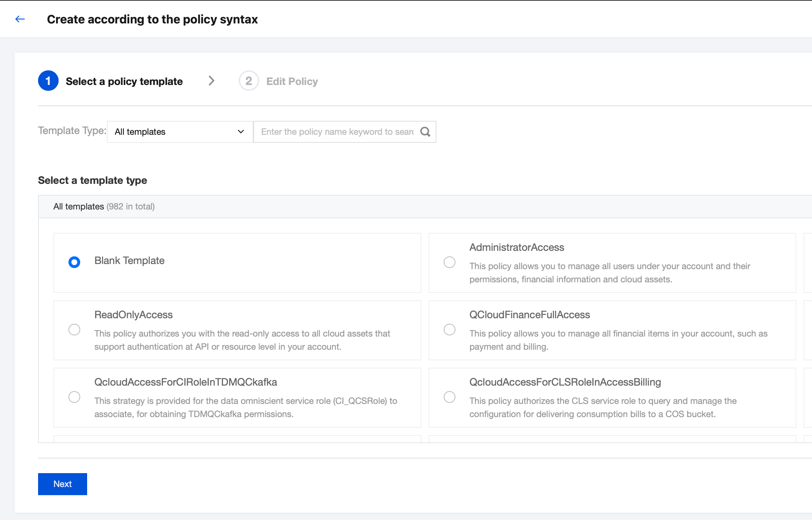
Task: Select the Blank Template radio button
Action: (x=74, y=262)
